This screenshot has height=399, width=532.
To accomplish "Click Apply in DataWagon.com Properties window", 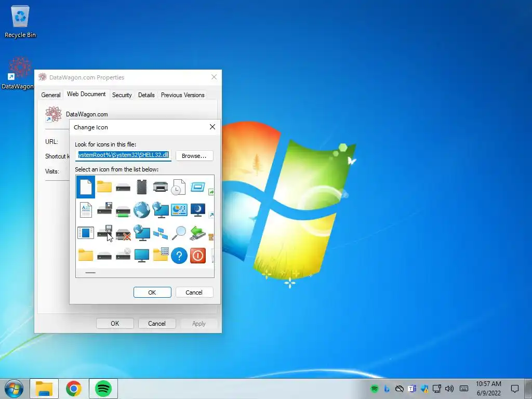I will click(199, 324).
